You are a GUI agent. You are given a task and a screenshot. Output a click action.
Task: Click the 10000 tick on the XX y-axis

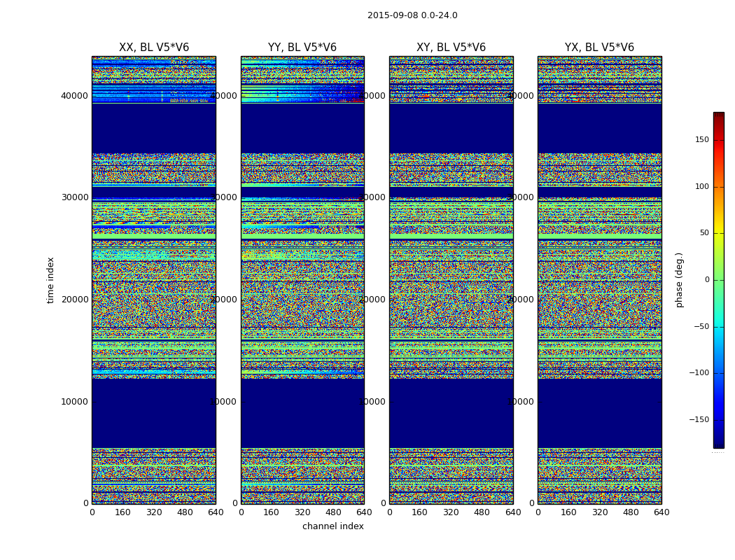[x=76, y=402]
